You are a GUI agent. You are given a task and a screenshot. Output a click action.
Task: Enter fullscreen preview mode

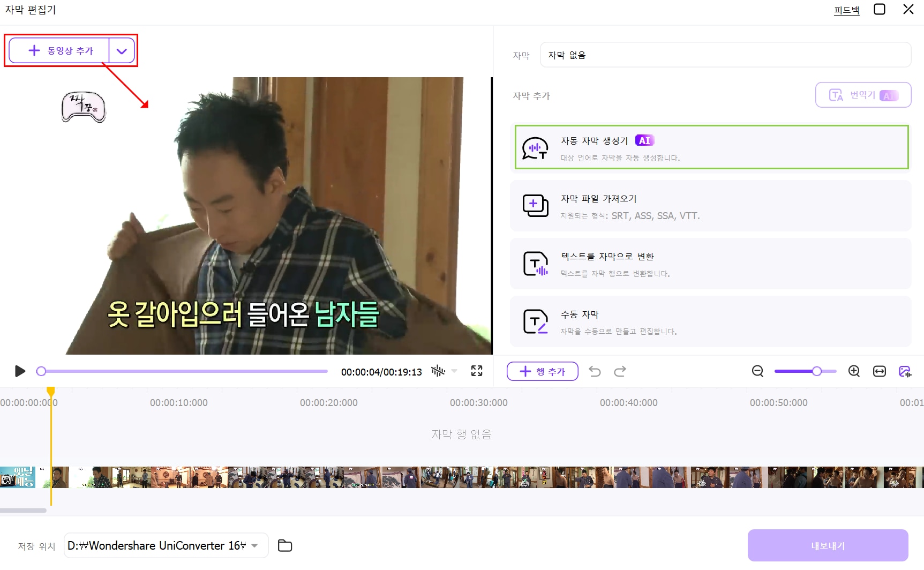click(477, 371)
